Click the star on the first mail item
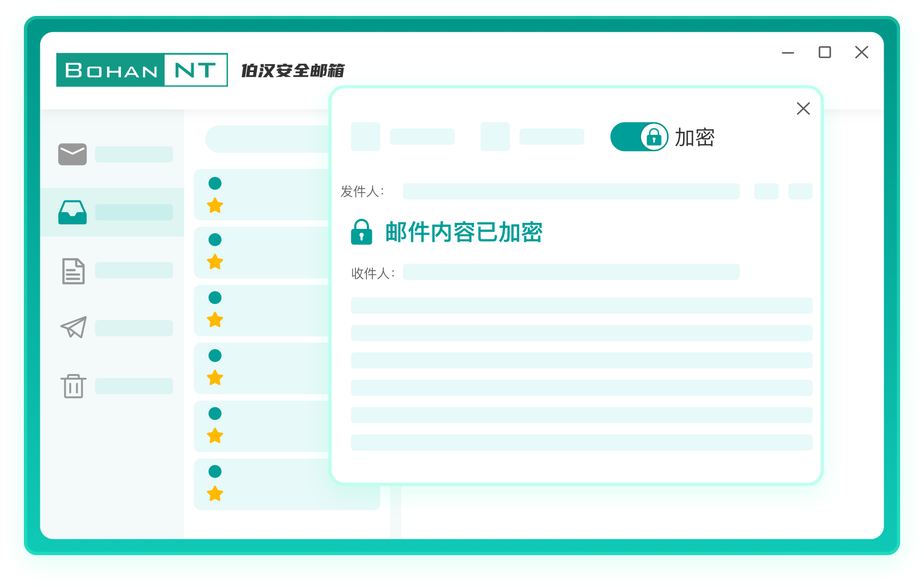Screen dimensions: 924x587 (x=215, y=205)
